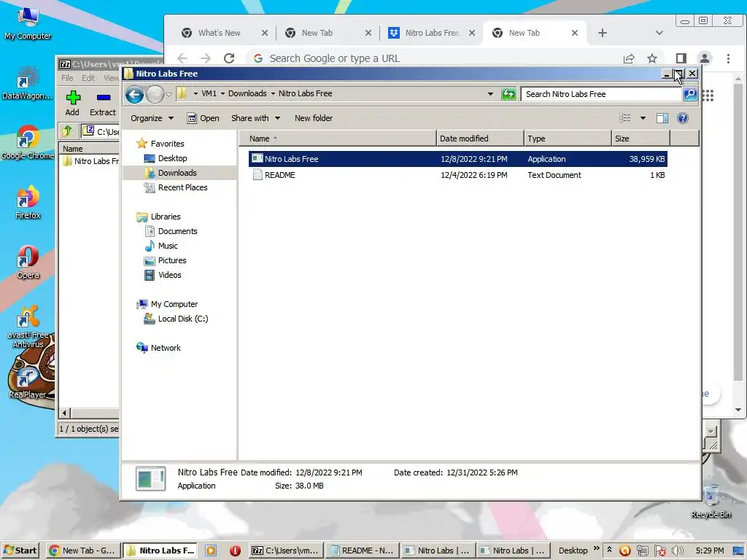The image size is (747, 560).
Task: Open the Opera desktop shortcut
Action: (x=28, y=262)
